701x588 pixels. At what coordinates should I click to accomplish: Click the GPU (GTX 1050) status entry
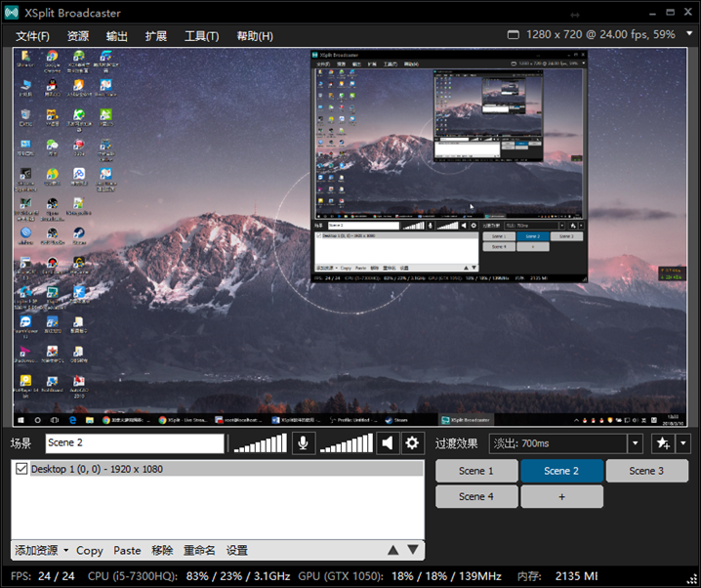pos(399,576)
